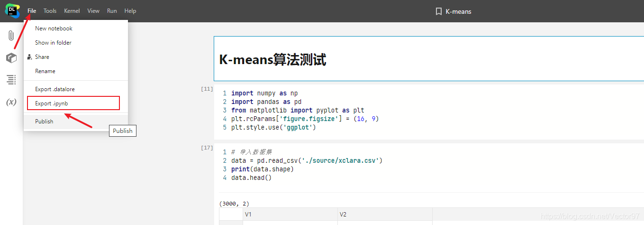The width and height of the screenshot is (644, 225).
Task: Click the V1 column header
Action: pos(290,215)
